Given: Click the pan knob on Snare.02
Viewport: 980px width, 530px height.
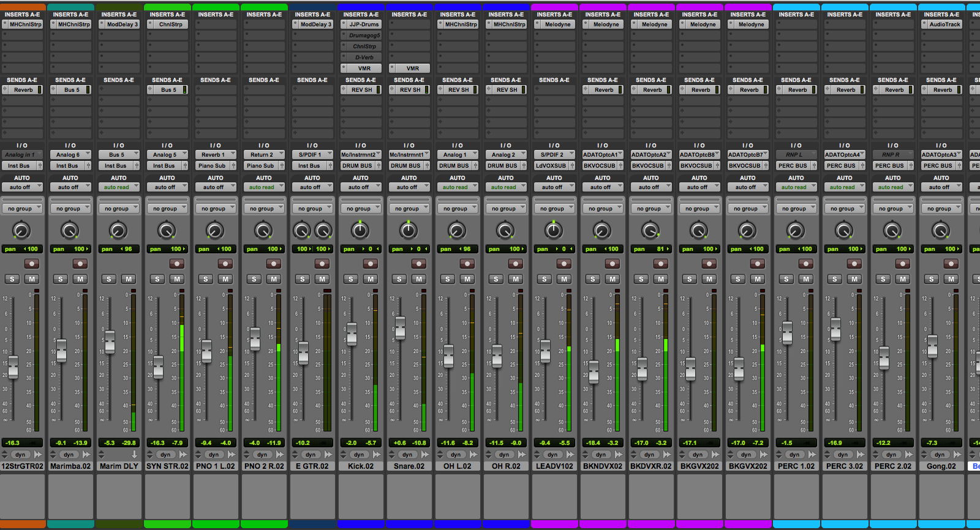Looking at the screenshot, I should point(408,230).
